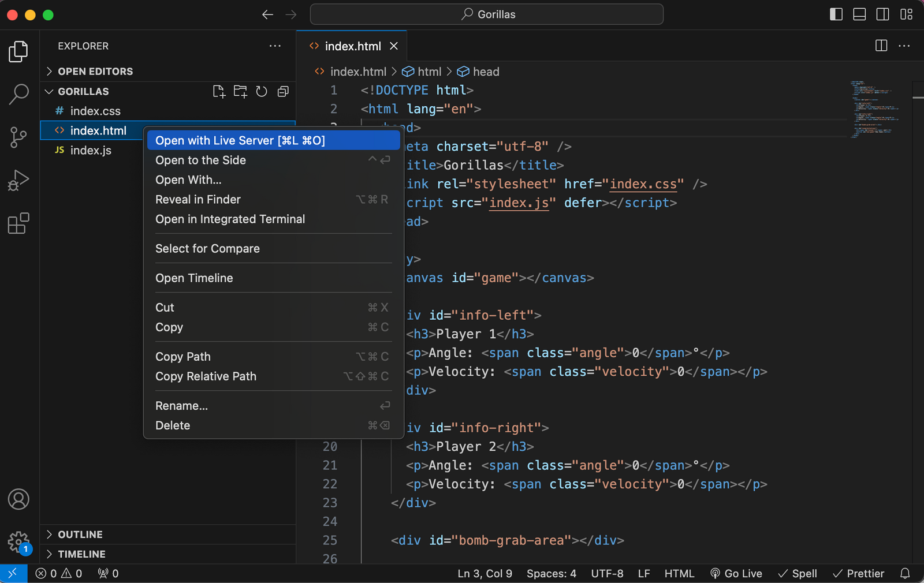
Task: Expand the TIMELINE section
Action: click(x=167, y=554)
